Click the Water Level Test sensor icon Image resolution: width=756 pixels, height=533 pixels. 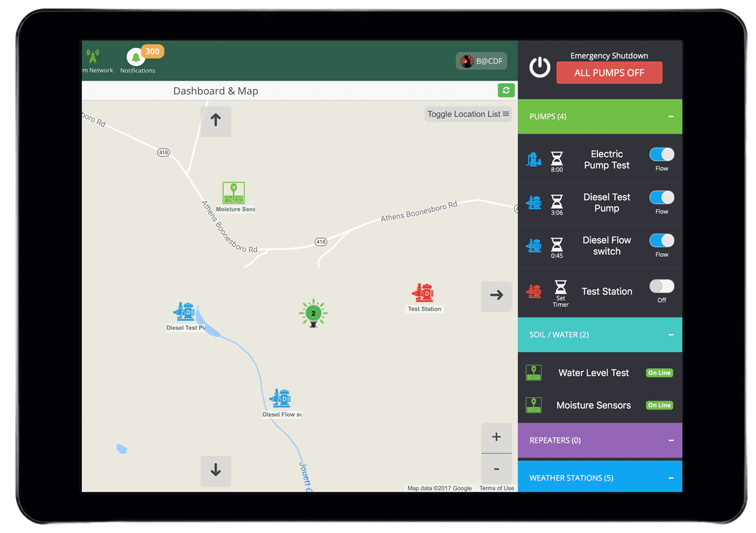tap(534, 372)
